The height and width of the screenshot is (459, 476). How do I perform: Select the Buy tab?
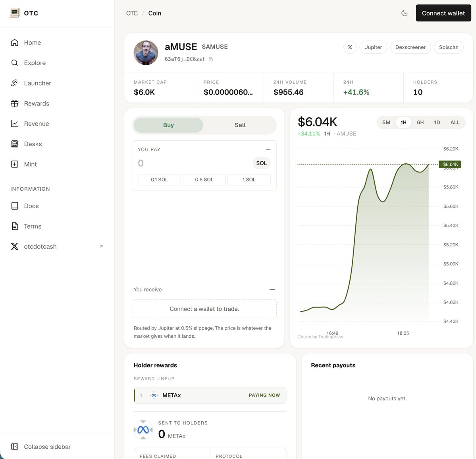(x=168, y=125)
